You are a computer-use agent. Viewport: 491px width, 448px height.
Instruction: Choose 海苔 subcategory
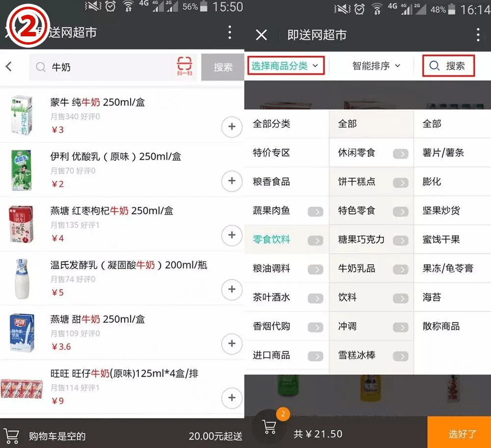click(x=453, y=297)
